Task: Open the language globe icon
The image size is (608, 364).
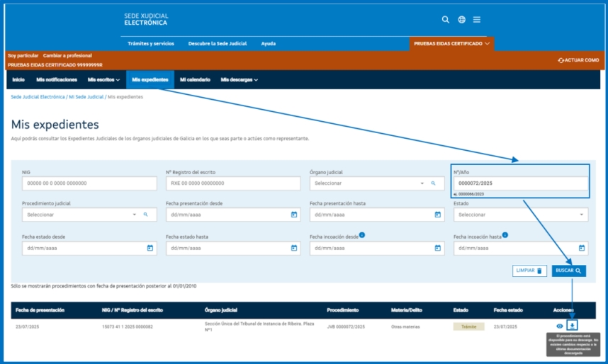Action: (x=461, y=20)
